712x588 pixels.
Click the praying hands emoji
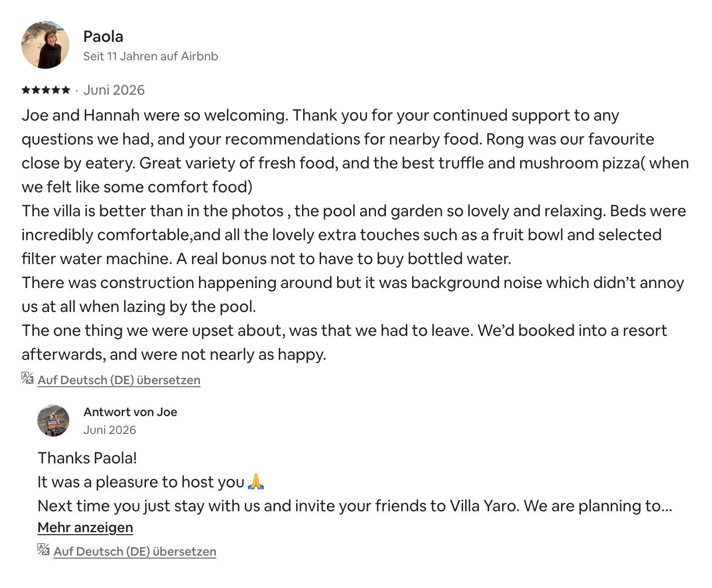tap(255, 482)
